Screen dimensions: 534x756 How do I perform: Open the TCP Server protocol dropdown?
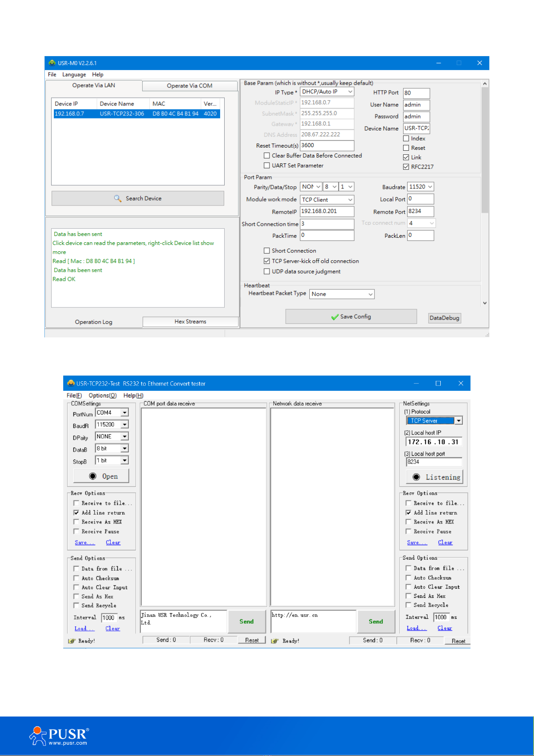[x=434, y=420]
